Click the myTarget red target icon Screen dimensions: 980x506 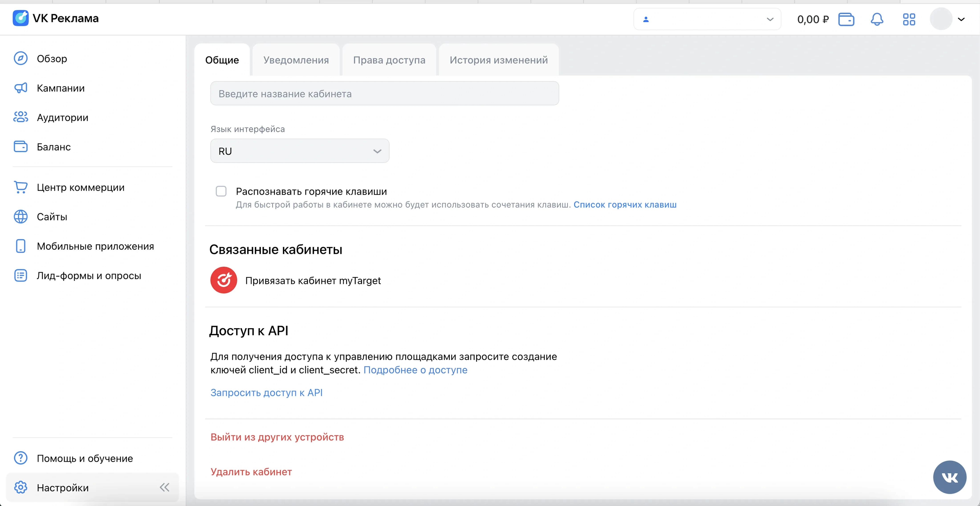[x=224, y=280]
